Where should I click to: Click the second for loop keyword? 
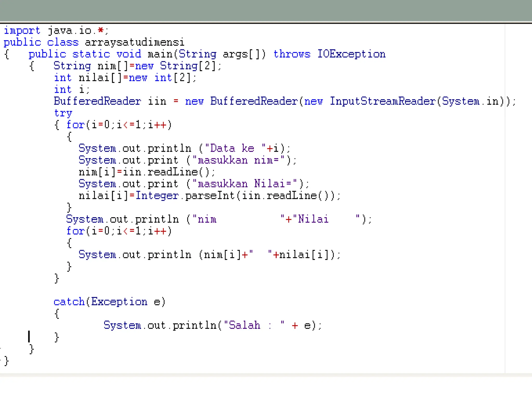pyautogui.click(x=75, y=231)
